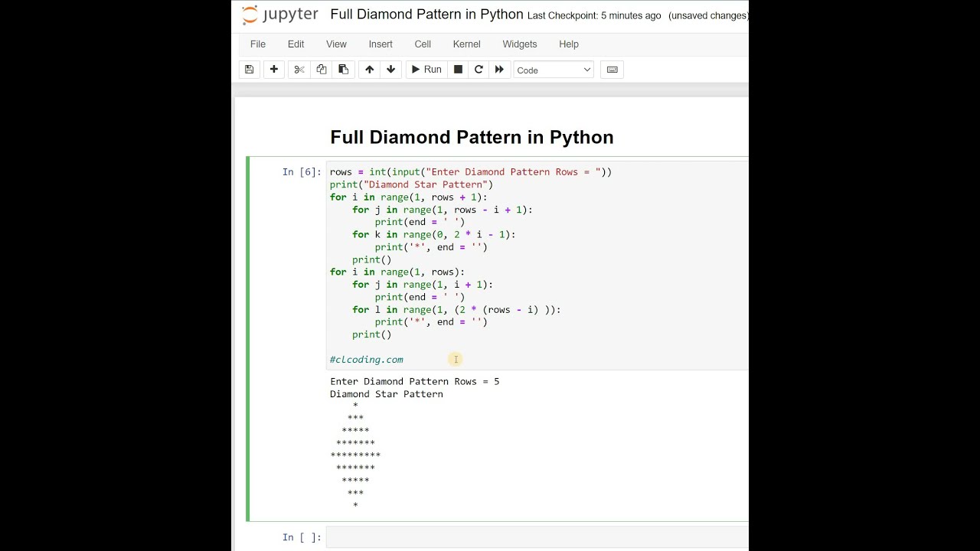Copy selected cells icon
The height and width of the screenshot is (551, 980).
click(322, 70)
